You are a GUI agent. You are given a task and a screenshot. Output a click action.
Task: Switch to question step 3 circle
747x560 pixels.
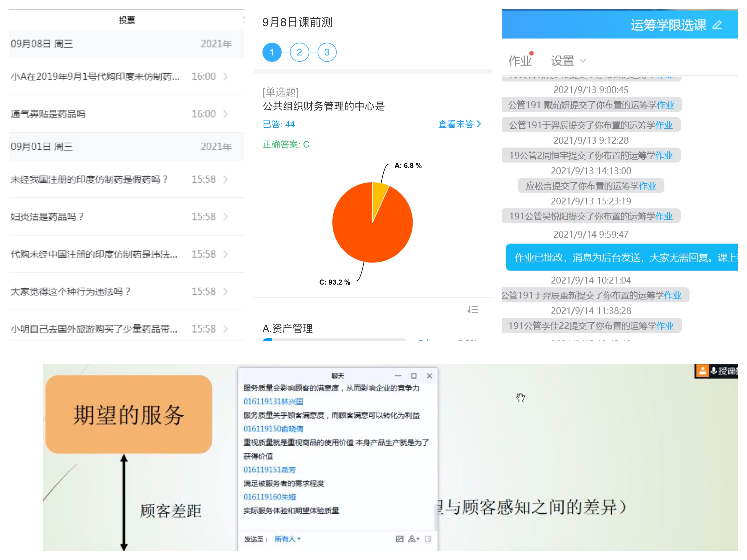tap(327, 52)
